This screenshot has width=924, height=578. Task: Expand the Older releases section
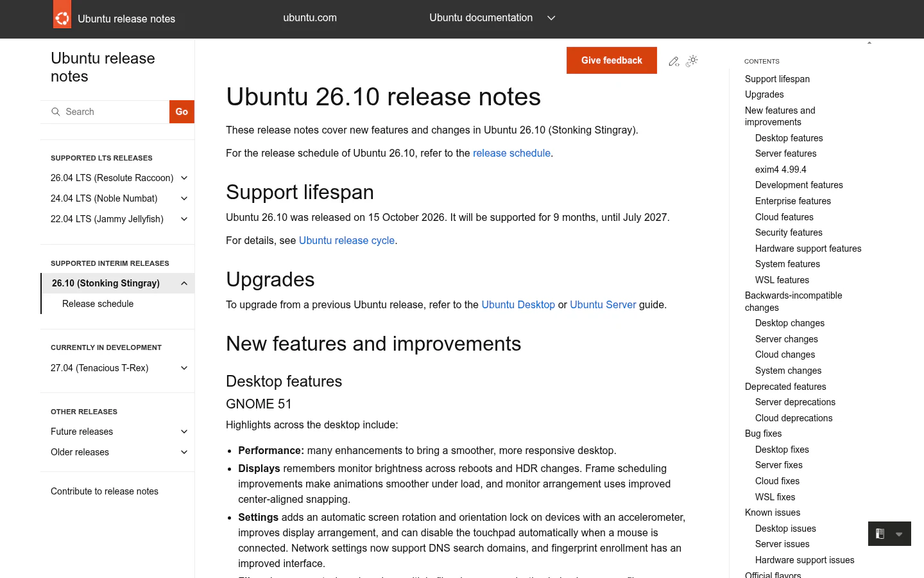point(184,452)
